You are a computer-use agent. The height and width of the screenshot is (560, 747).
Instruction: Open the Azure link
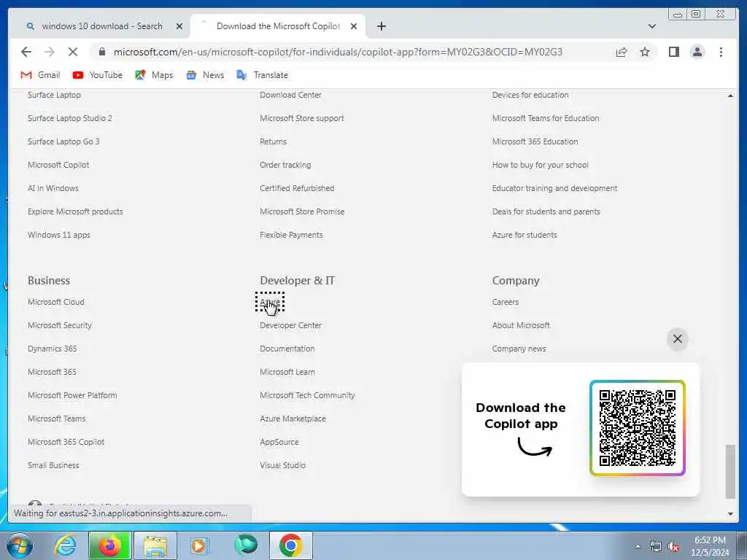pyautogui.click(x=270, y=302)
